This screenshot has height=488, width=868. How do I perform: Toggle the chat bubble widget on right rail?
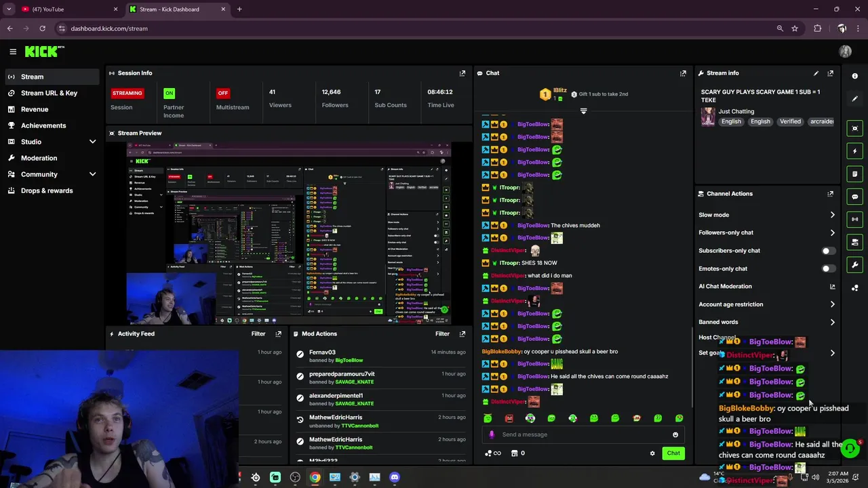coord(854,197)
